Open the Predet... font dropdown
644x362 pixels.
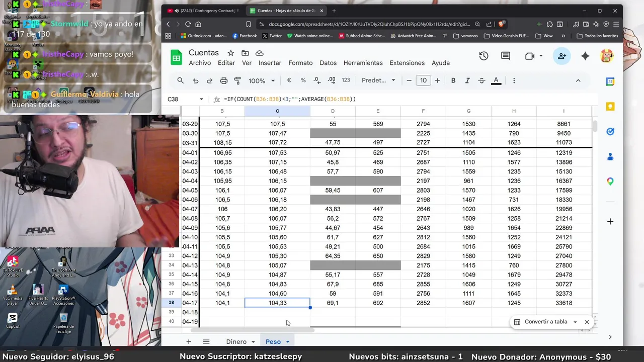(x=378, y=80)
